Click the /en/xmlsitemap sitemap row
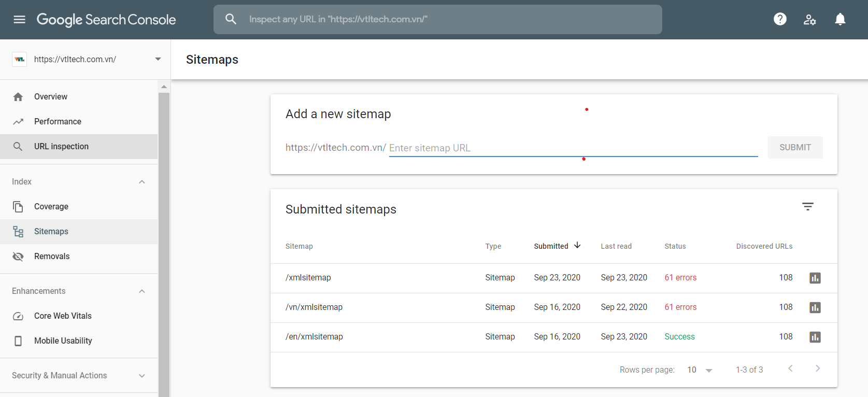 coord(553,337)
